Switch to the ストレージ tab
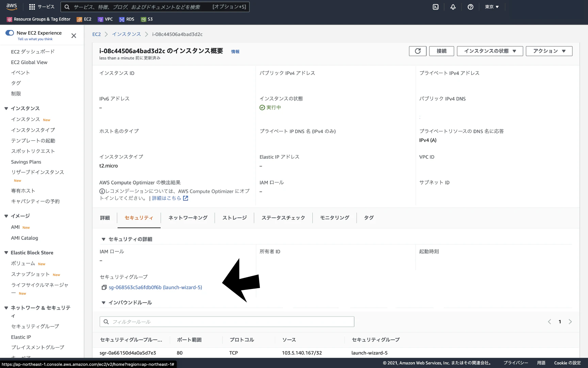Viewport: 588px width, 368px height. coord(234,218)
